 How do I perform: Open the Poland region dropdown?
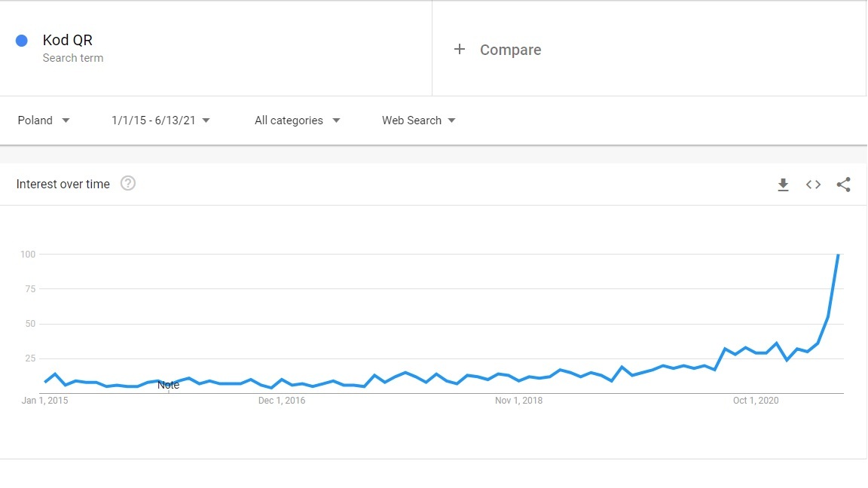44,120
